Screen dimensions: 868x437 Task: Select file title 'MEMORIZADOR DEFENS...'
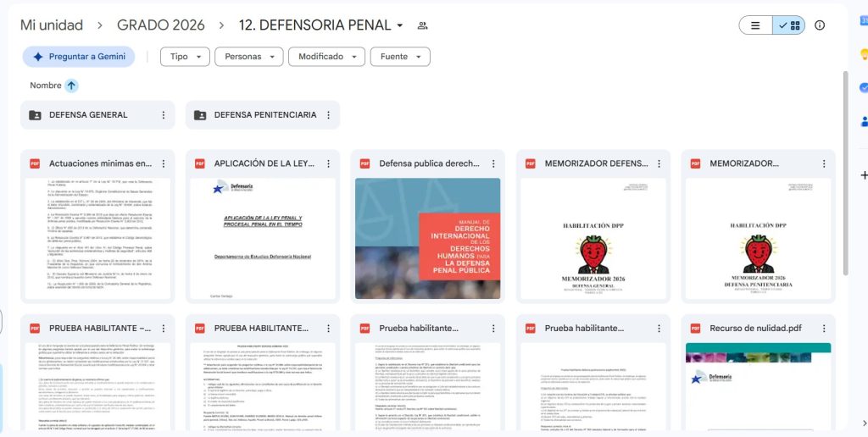tap(596, 163)
